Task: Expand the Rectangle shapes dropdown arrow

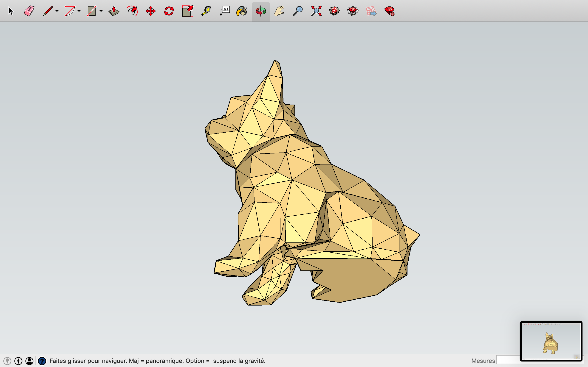Action: (101, 11)
